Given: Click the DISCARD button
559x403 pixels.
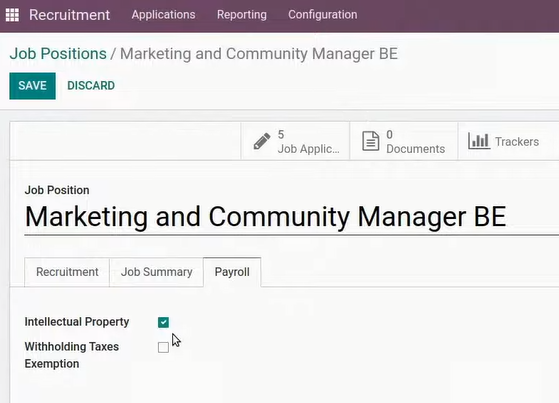Looking at the screenshot, I should pos(91,86).
